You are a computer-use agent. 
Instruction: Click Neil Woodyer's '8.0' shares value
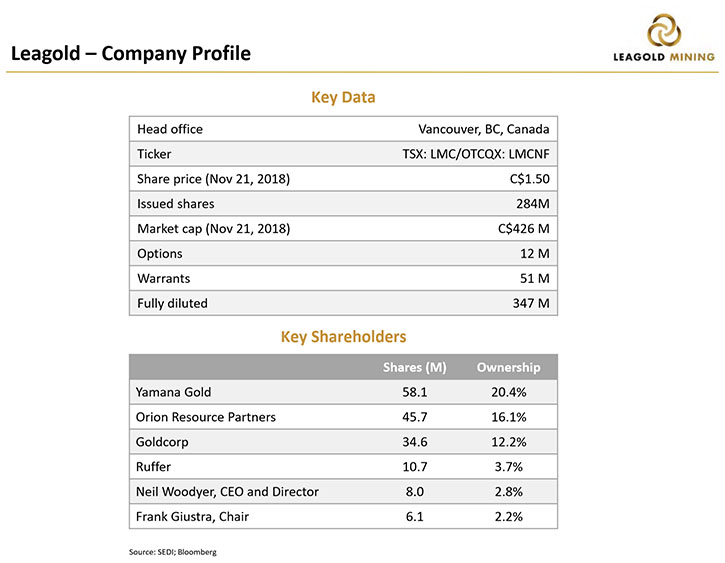coord(415,492)
